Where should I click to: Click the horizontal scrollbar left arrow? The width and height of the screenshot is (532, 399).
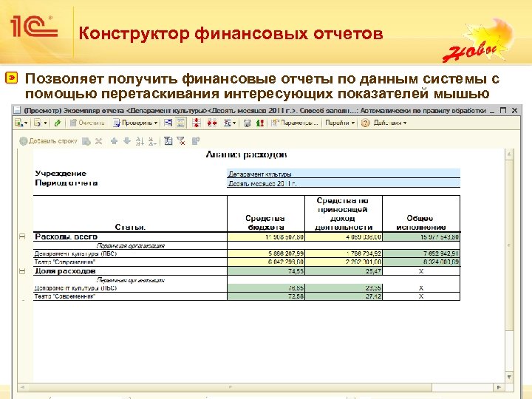(x=22, y=387)
